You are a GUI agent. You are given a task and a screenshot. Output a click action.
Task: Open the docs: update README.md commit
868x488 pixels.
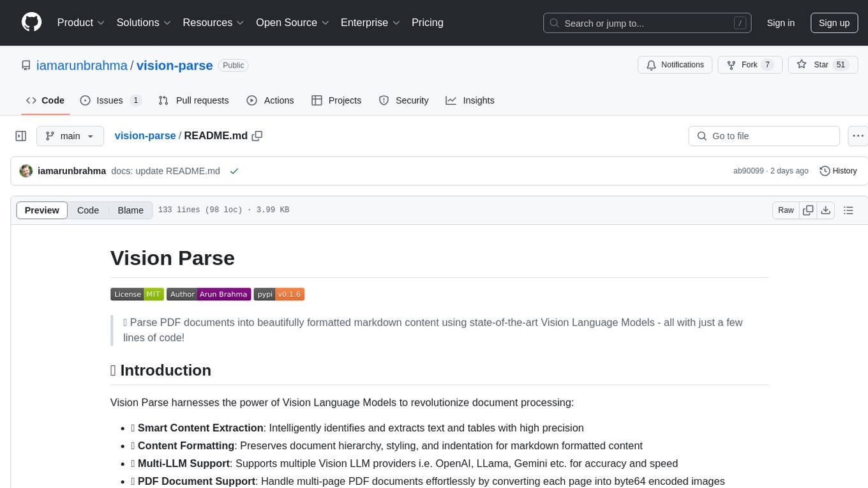165,171
